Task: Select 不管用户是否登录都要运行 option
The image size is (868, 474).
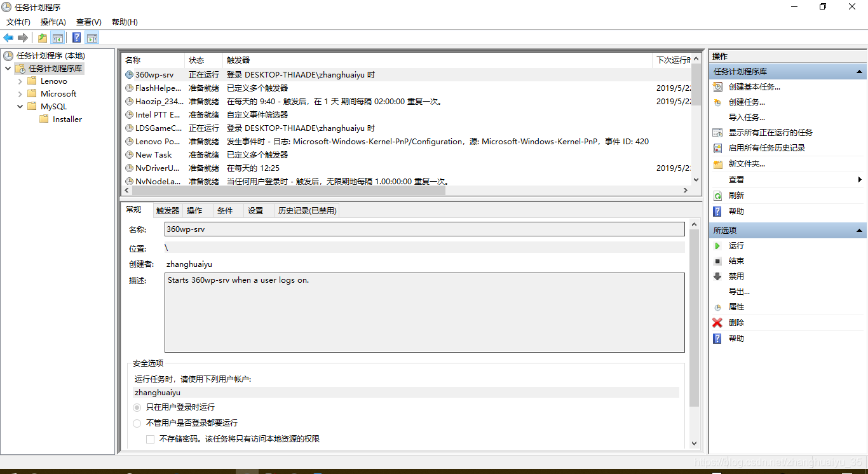Action: point(137,423)
